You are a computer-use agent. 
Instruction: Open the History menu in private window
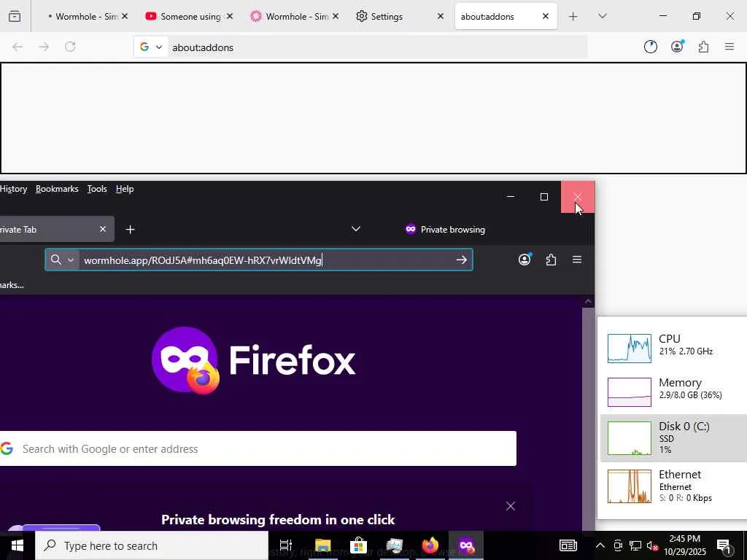pos(13,189)
